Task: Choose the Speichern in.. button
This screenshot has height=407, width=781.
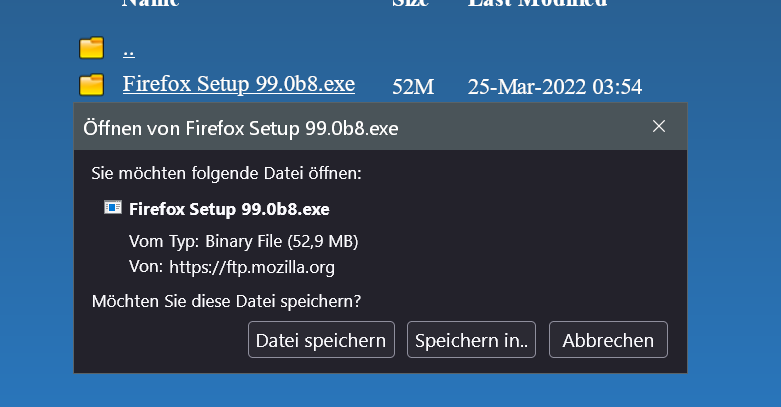Action: [x=472, y=340]
